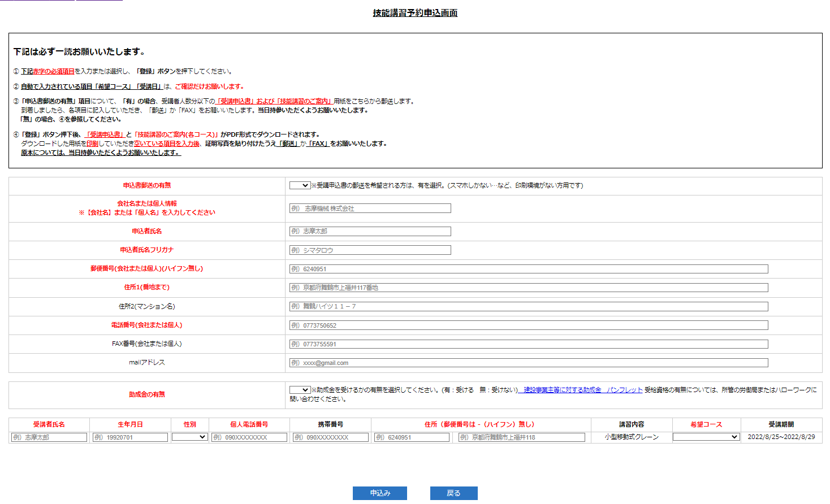Click the mailアドレス input field

pyautogui.click(x=529, y=363)
